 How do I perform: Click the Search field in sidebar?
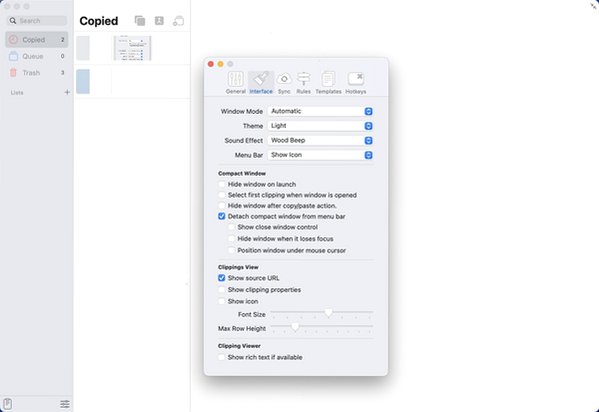click(37, 21)
